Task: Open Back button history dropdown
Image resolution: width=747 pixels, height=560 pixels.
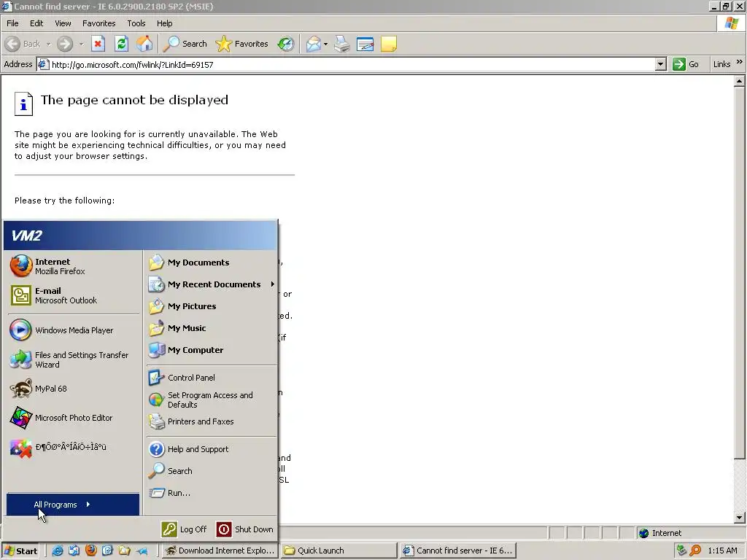Action: (48, 44)
